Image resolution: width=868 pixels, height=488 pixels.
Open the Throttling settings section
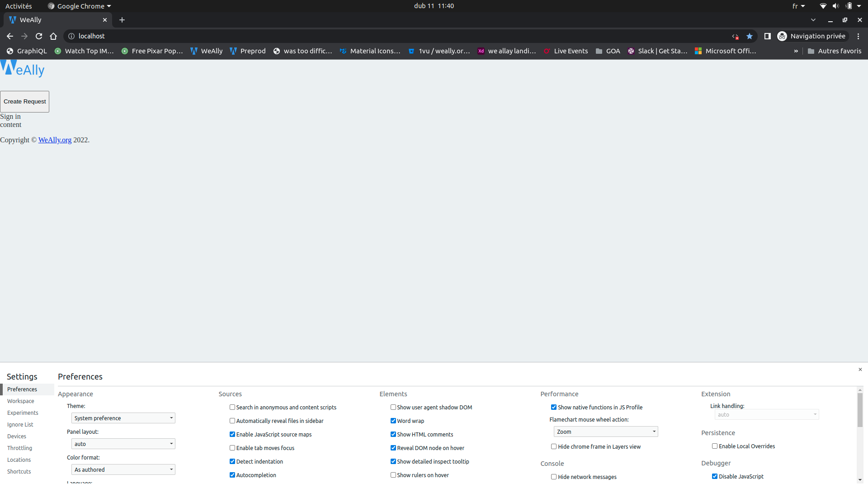19,448
